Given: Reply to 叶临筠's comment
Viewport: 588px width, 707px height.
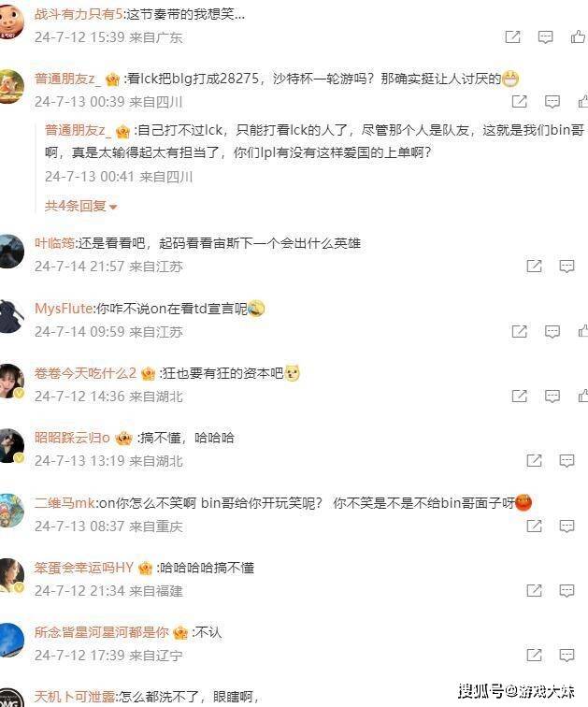Looking at the screenshot, I should pyautogui.click(x=566, y=266).
